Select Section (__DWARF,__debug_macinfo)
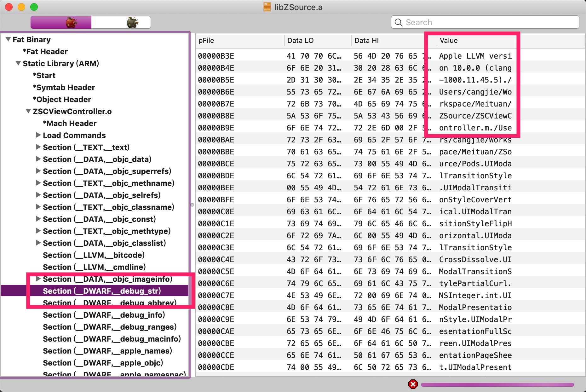 112,339
